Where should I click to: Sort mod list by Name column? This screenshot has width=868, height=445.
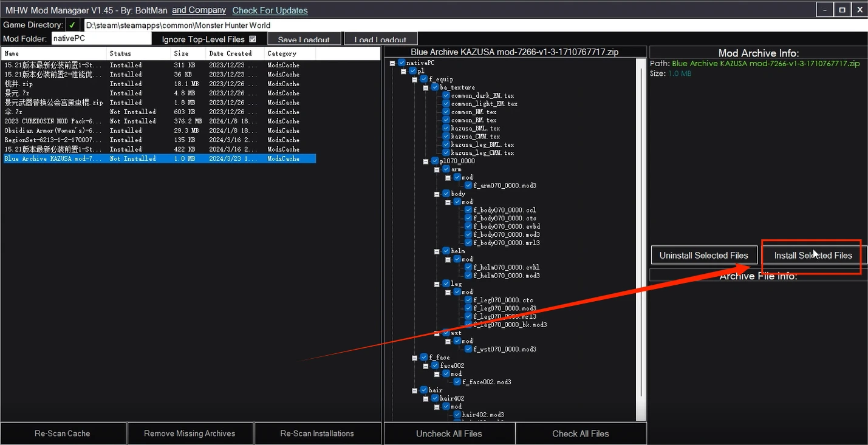point(54,53)
